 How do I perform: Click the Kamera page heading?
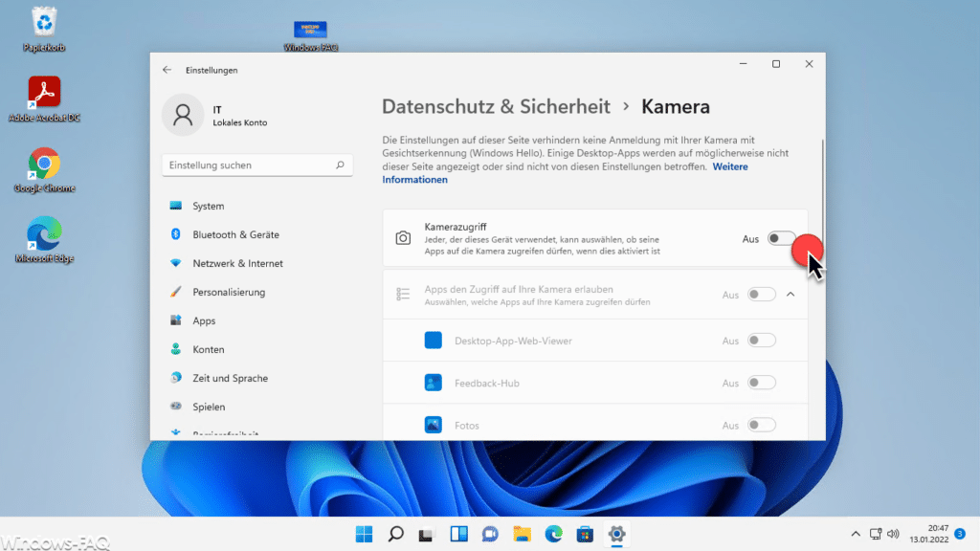pos(676,107)
